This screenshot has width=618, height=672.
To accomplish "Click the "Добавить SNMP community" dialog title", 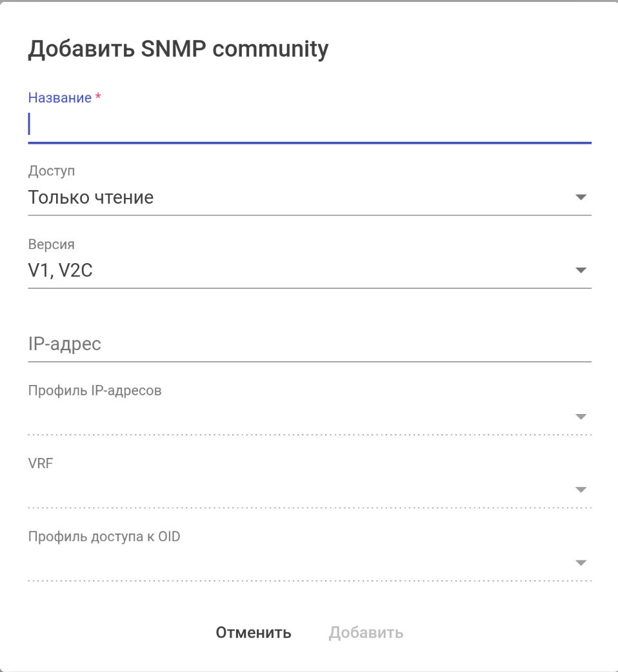I will tap(178, 50).
